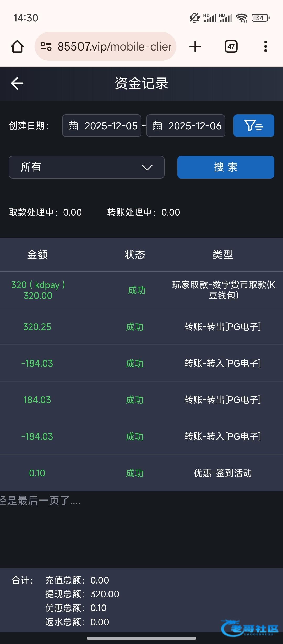Viewport: 283px width, 644px height.
Task: Select the kdpay 320.00 withdrawal record
Action: (x=141, y=290)
